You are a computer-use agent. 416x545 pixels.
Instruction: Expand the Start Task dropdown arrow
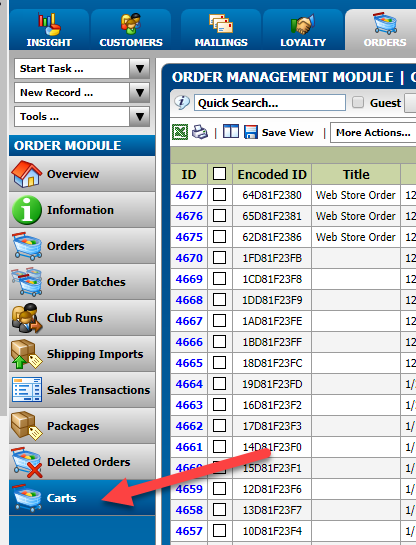tap(140, 68)
